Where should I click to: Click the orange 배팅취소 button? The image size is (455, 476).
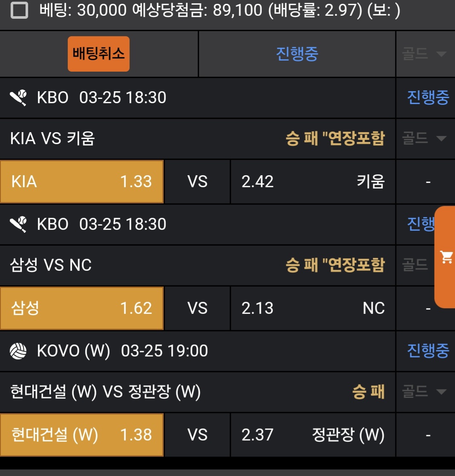point(99,54)
